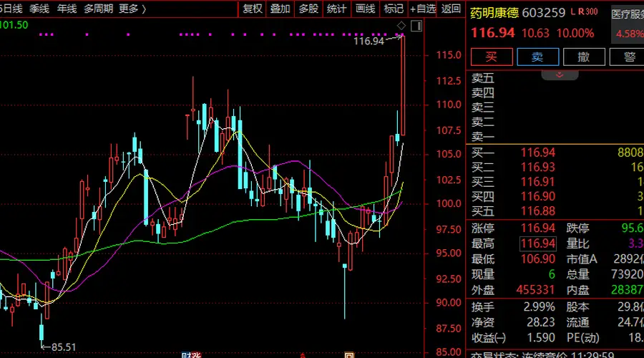Switch to the 年线 period tab

[x=67, y=9]
